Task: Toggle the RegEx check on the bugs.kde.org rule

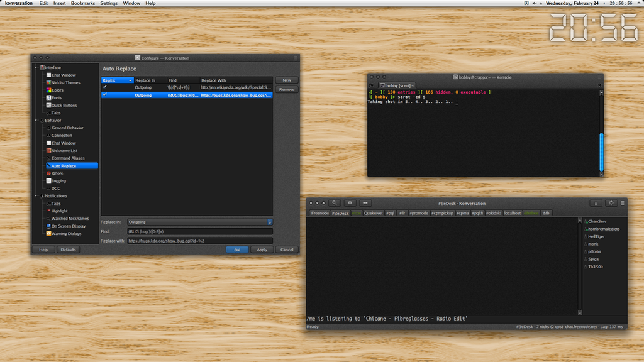Action: pyautogui.click(x=105, y=95)
